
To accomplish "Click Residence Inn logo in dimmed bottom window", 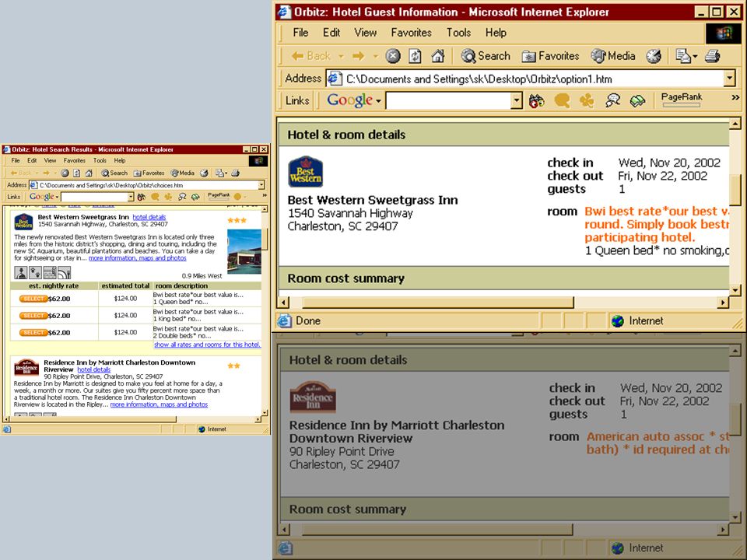I will [x=313, y=397].
